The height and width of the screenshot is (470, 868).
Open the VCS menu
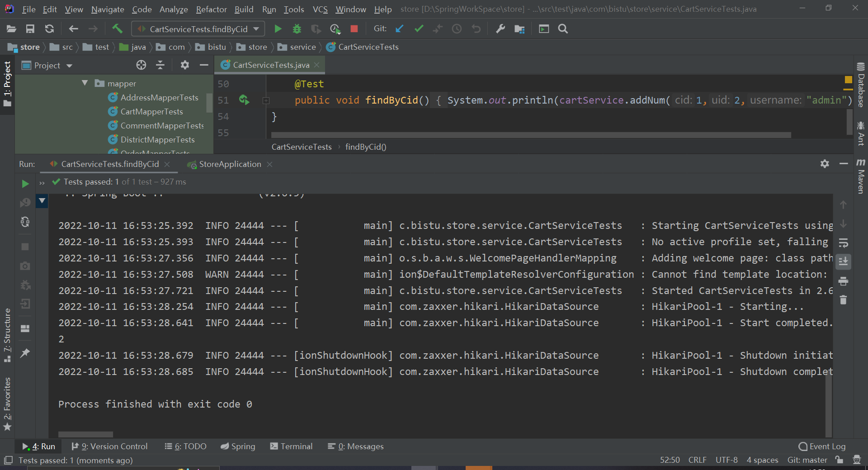320,9
